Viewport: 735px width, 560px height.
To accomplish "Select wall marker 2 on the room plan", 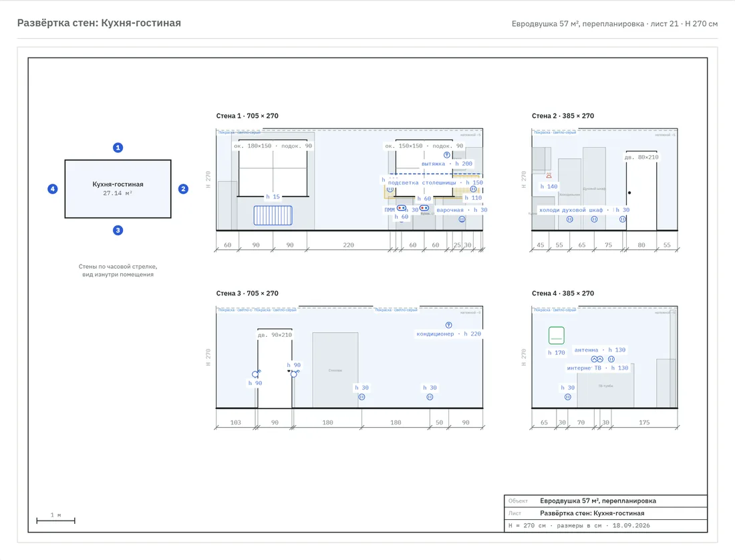I will click(183, 189).
